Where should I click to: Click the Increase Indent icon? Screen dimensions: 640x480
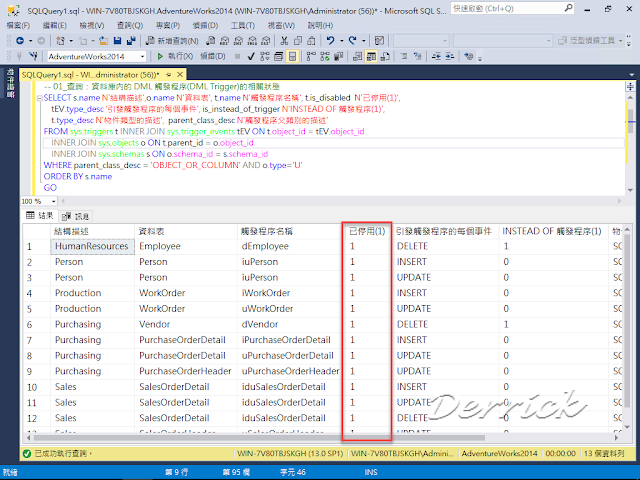449,56
